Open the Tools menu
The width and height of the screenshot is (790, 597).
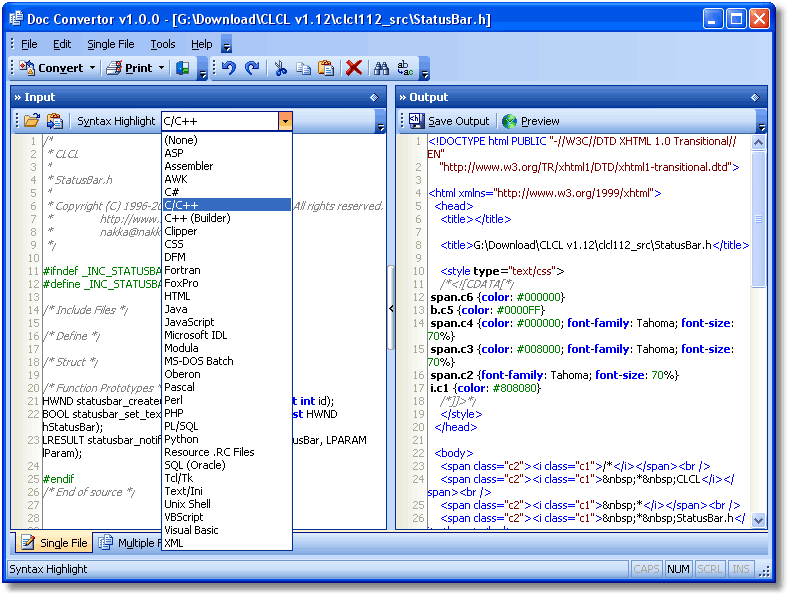pyautogui.click(x=162, y=44)
